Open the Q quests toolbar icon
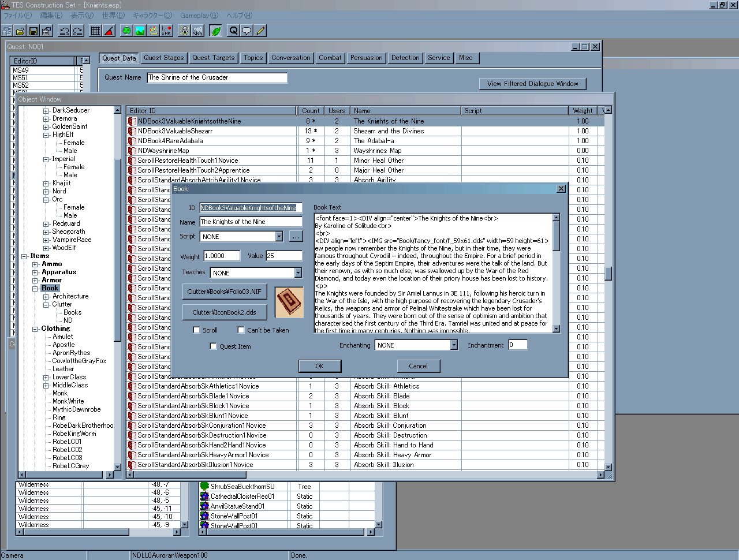739x560 pixels. coord(233,31)
